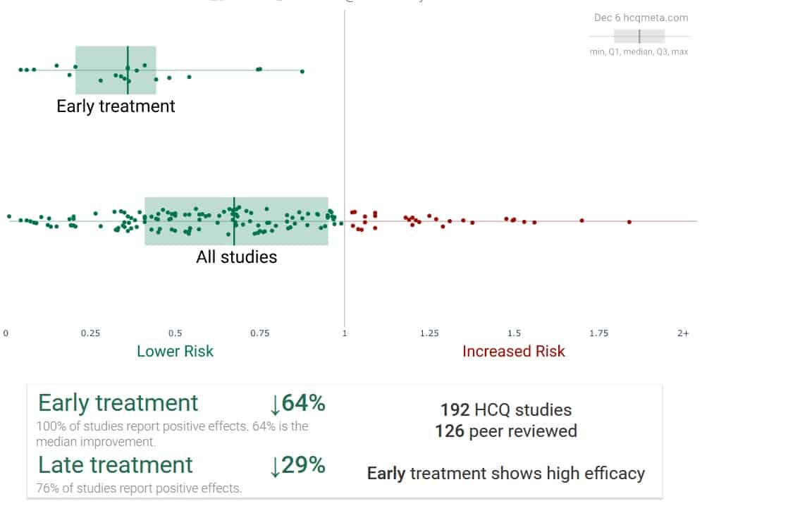The width and height of the screenshot is (812, 506).
Task: Click the down arrow beside 64%
Action: 275,404
